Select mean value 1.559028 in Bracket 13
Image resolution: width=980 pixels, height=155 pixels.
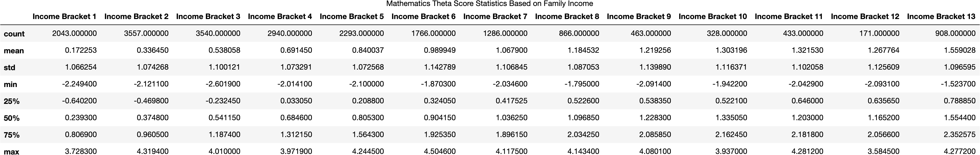(x=956, y=50)
